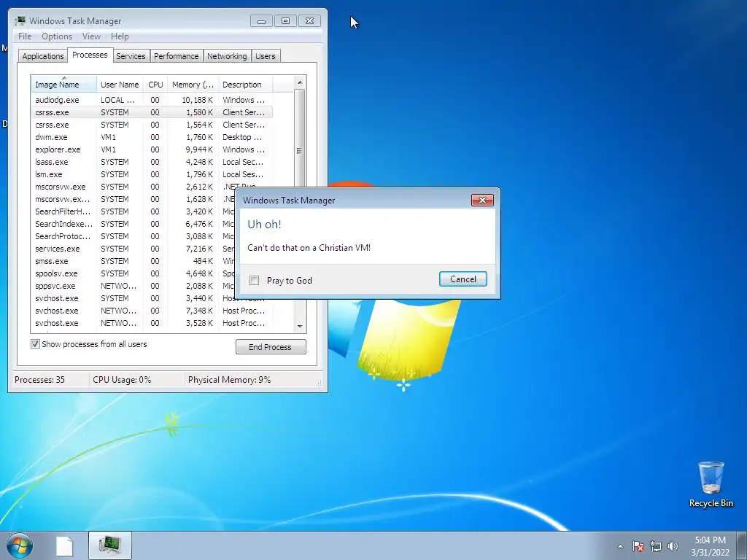
Task: Click the Task Manager resize grip corner
Action: (x=319, y=382)
